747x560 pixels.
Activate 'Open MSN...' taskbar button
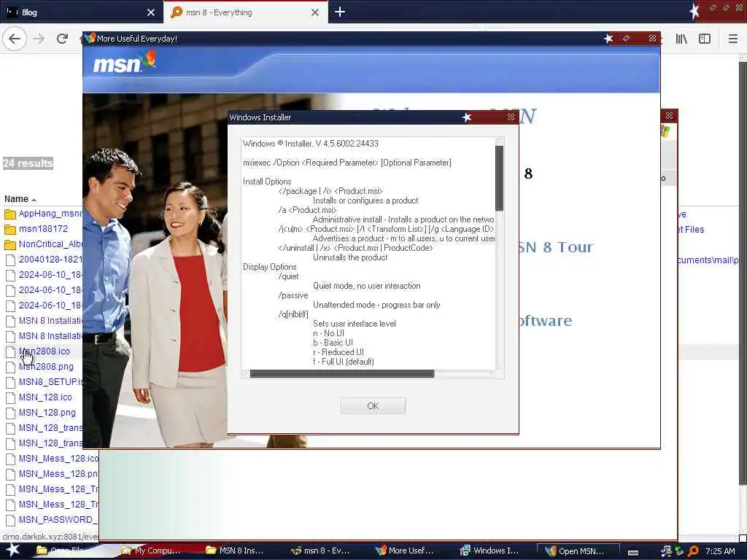(578, 551)
